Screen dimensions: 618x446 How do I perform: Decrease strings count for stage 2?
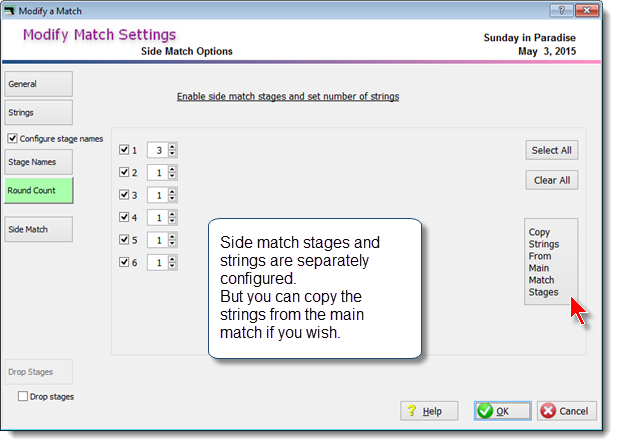(x=172, y=176)
